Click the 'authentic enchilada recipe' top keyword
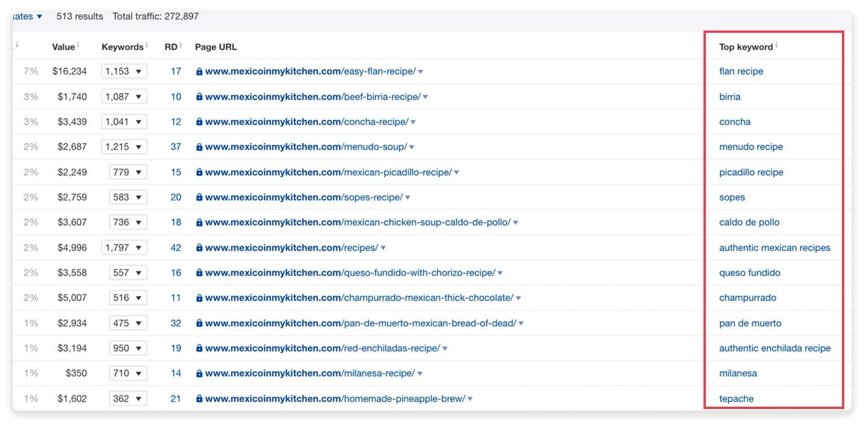This screenshot has height=435, width=868. pos(775,348)
